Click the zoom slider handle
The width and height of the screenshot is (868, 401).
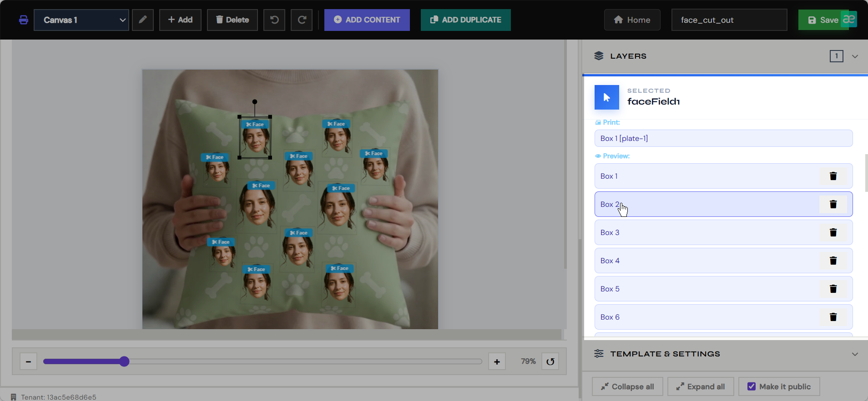[124, 361]
